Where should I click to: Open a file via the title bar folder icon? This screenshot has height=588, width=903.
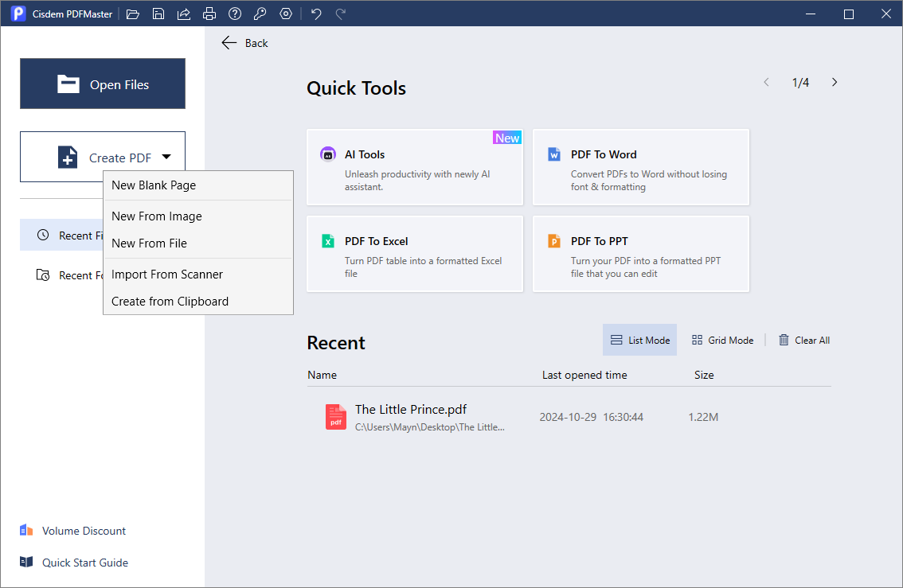click(x=133, y=14)
